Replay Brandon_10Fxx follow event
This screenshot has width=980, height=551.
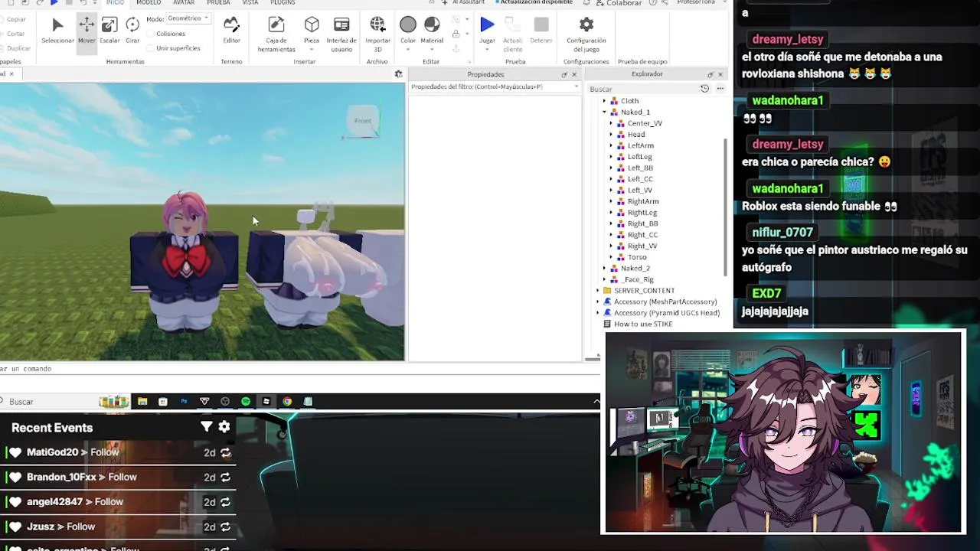[x=225, y=478]
